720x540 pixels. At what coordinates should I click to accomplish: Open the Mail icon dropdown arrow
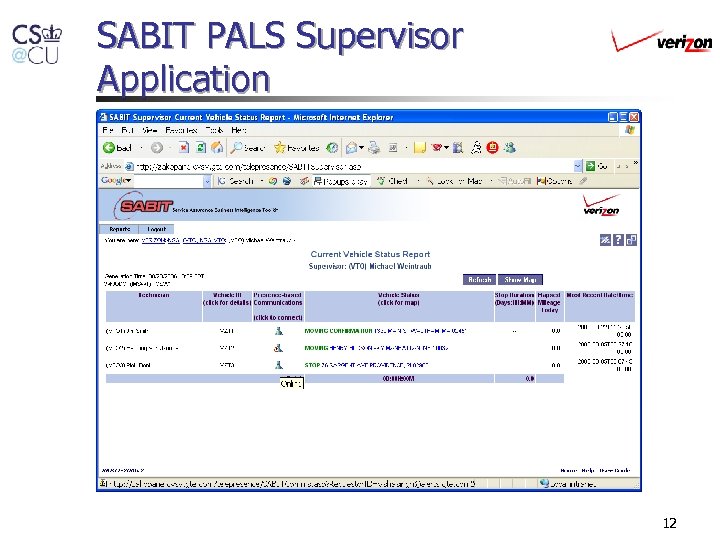click(361, 148)
